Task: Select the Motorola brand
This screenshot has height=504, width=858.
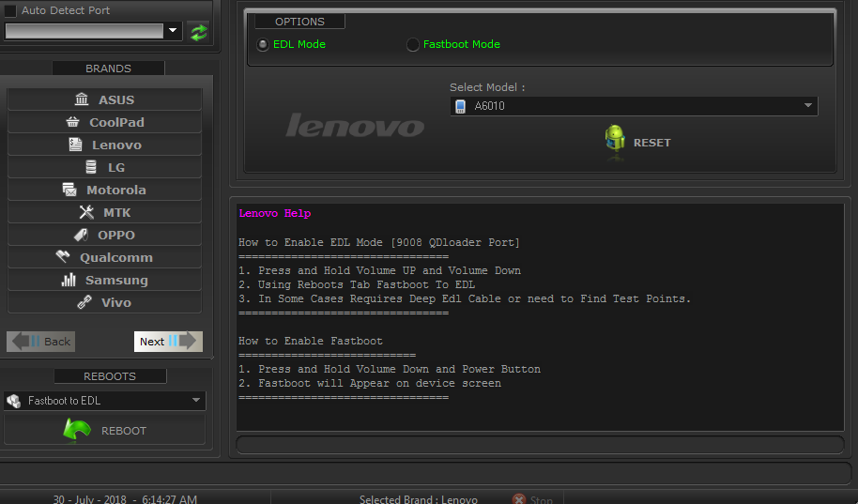Action: tap(104, 190)
